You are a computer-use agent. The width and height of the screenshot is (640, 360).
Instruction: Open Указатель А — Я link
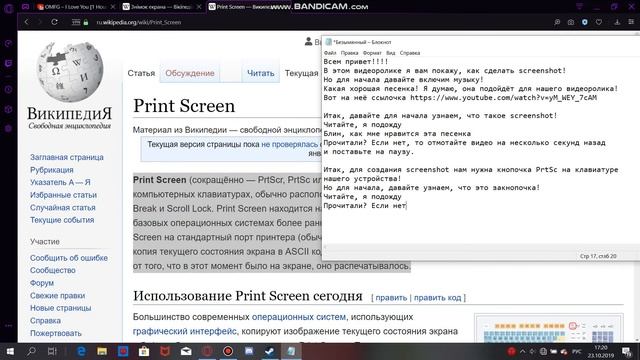[60, 182]
